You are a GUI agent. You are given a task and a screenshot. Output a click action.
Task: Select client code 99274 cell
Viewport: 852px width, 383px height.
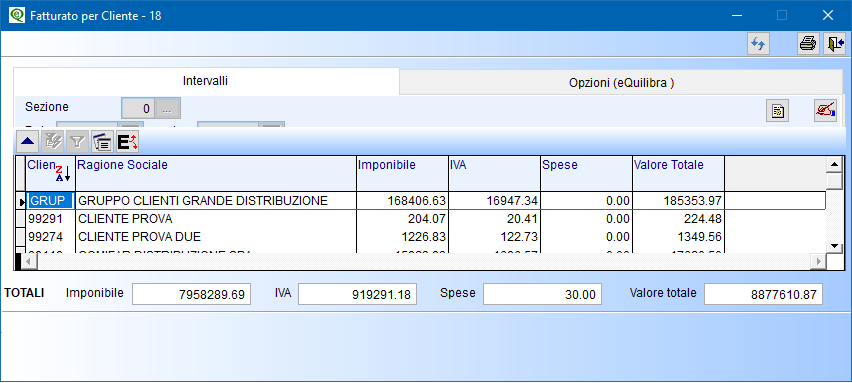tap(51, 237)
